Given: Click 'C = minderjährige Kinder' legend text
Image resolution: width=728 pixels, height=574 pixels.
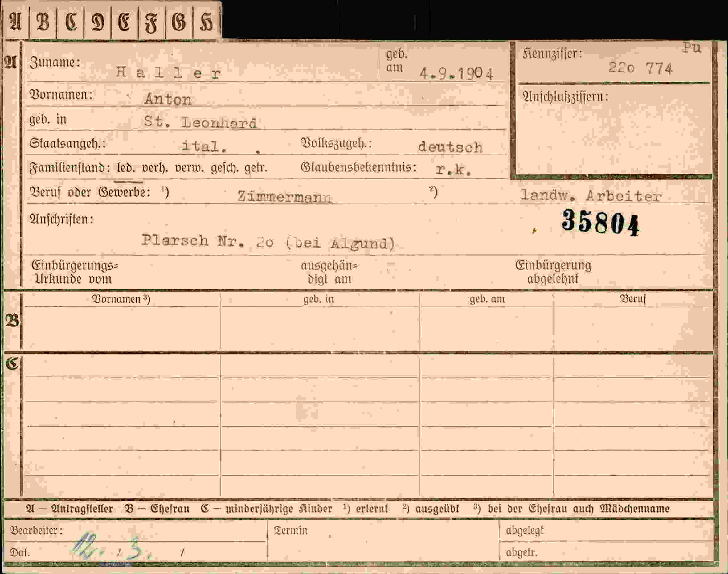Looking at the screenshot, I should 266,509.
